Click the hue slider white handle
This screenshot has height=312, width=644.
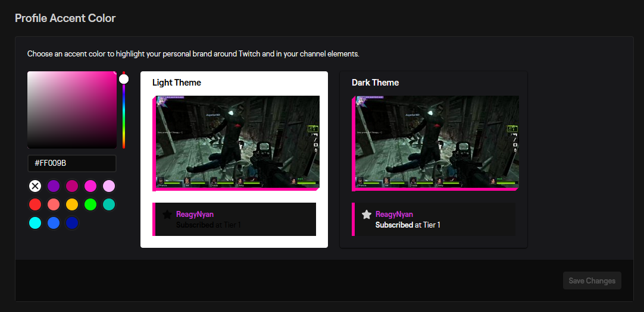click(124, 78)
